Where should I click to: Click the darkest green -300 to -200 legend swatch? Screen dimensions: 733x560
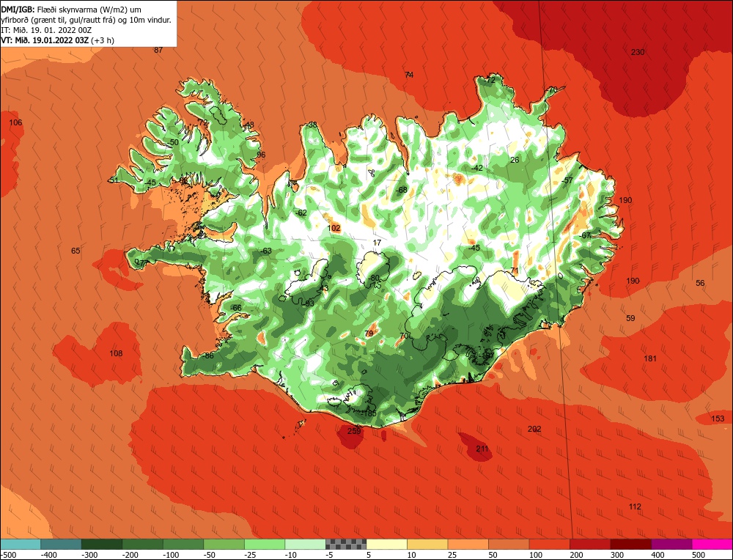pyautogui.click(x=102, y=544)
